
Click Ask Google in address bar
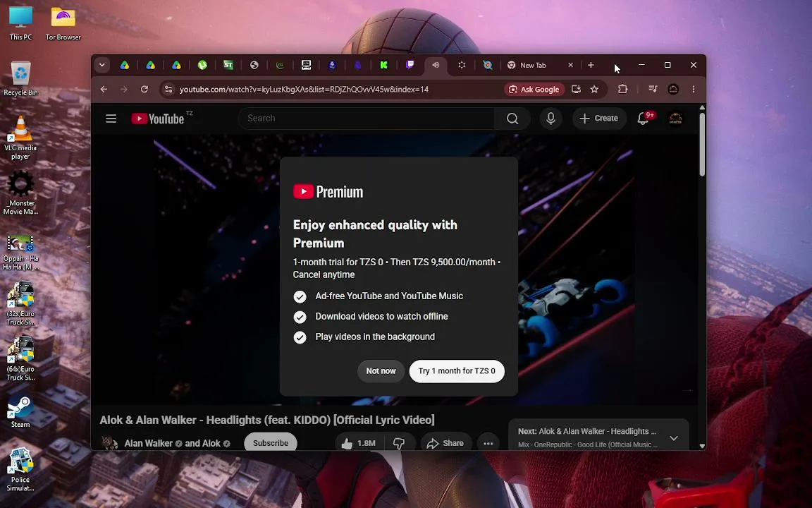click(x=534, y=89)
